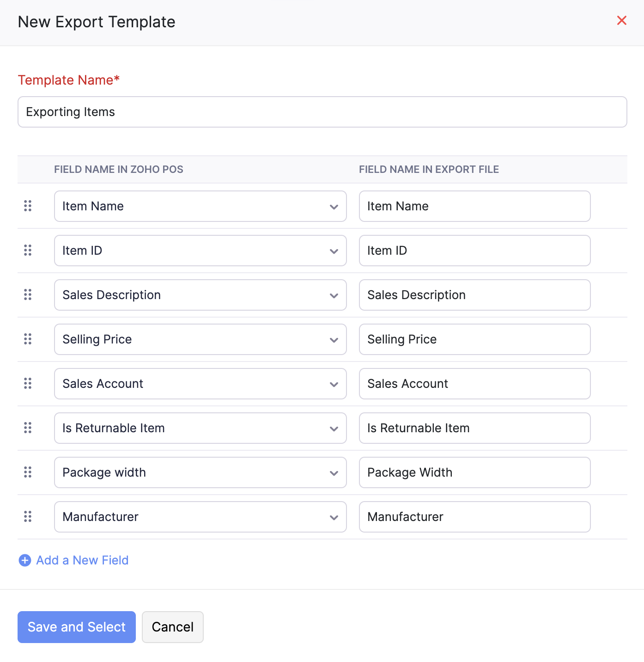Click the drag handle for Selling Price row

28,339
